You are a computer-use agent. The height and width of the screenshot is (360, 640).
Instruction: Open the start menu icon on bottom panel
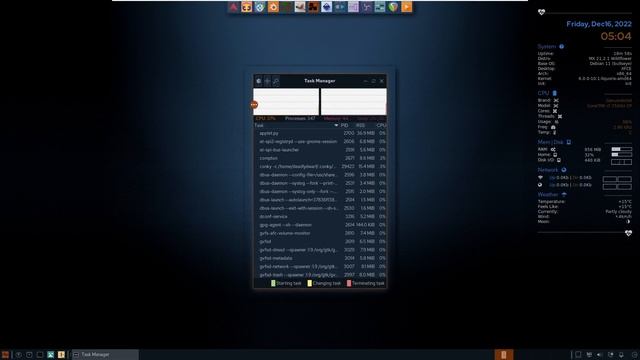point(5,355)
